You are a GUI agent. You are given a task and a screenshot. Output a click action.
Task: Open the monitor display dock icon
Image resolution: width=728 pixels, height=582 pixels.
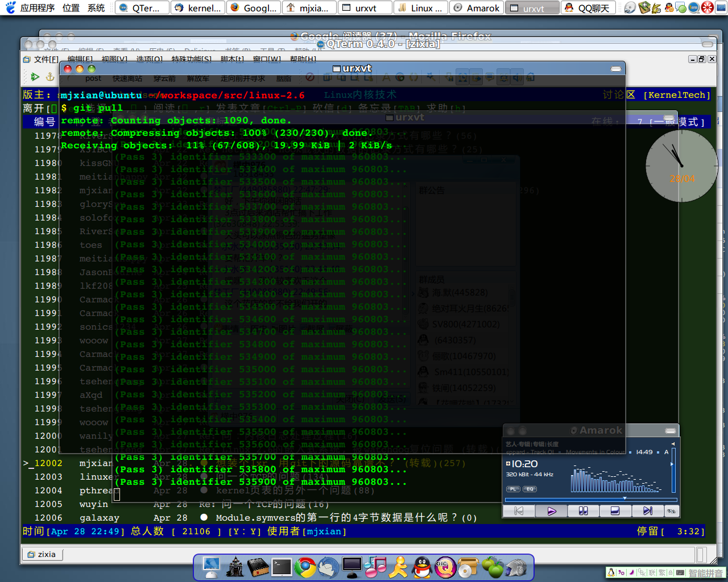(x=352, y=567)
